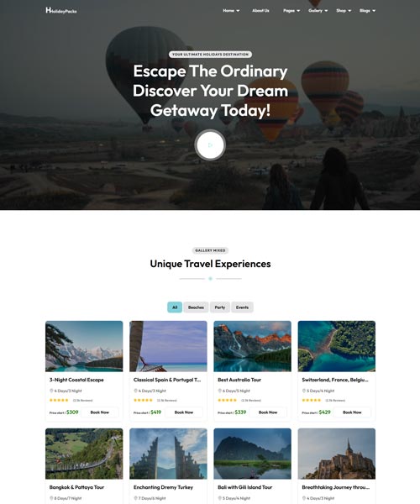This screenshot has width=420, height=504.
Task: Click the HolidayPacks logo
Action: [61, 11]
